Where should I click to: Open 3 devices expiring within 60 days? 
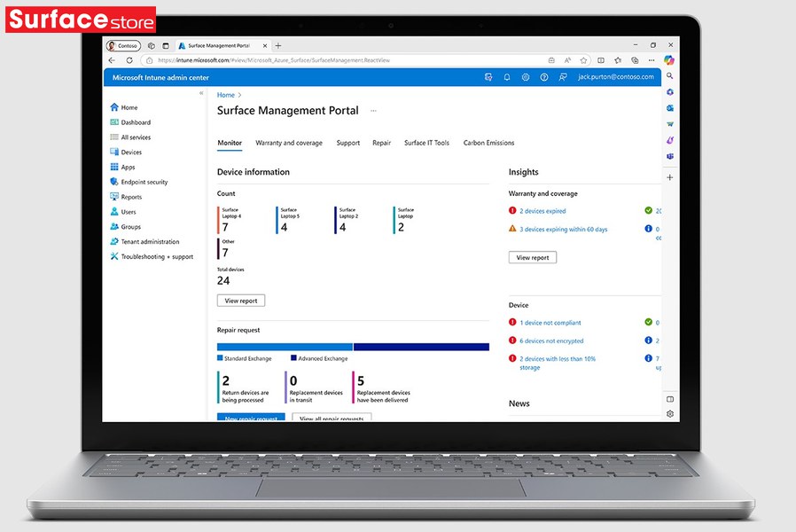click(563, 230)
